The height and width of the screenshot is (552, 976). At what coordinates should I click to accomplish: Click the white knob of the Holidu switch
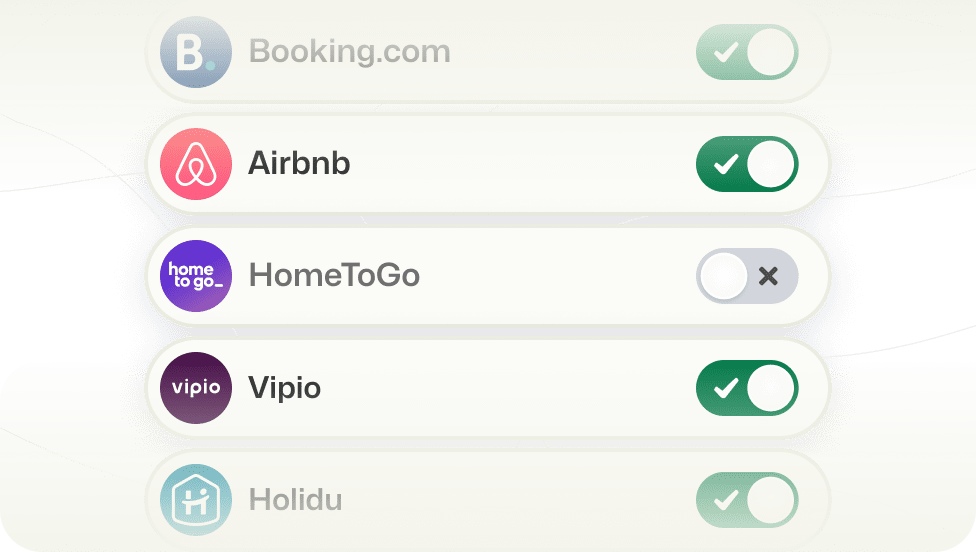pos(771,500)
